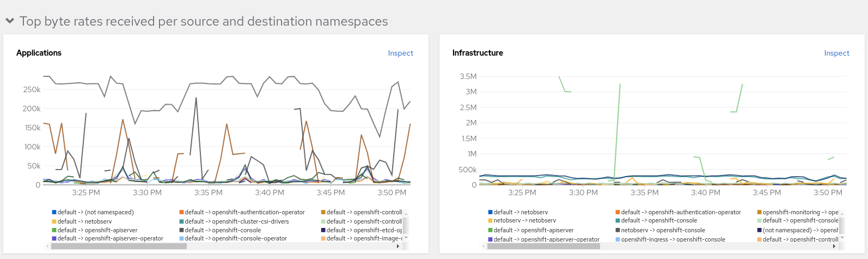This screenshot has width=868, height=259.
Task: Click the openshift-monitoring legend swatch in Infrastructure
Action: (759, 212)
